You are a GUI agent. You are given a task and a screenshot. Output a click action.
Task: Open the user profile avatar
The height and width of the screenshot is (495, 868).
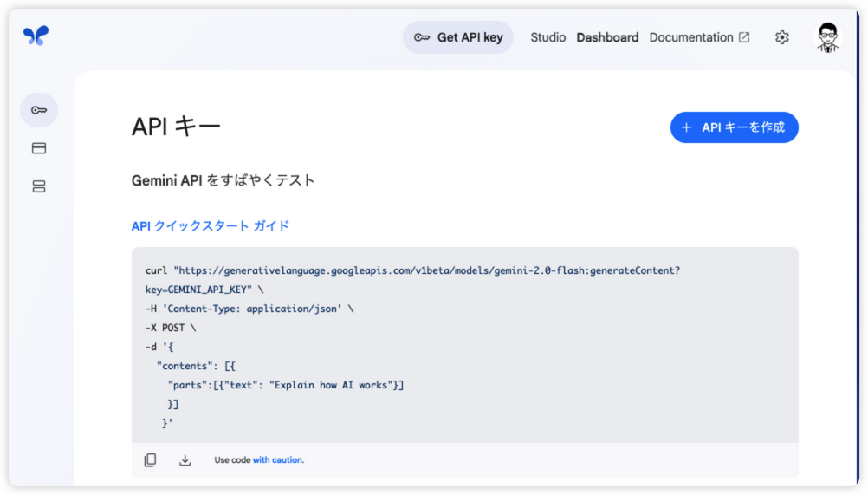827,37
